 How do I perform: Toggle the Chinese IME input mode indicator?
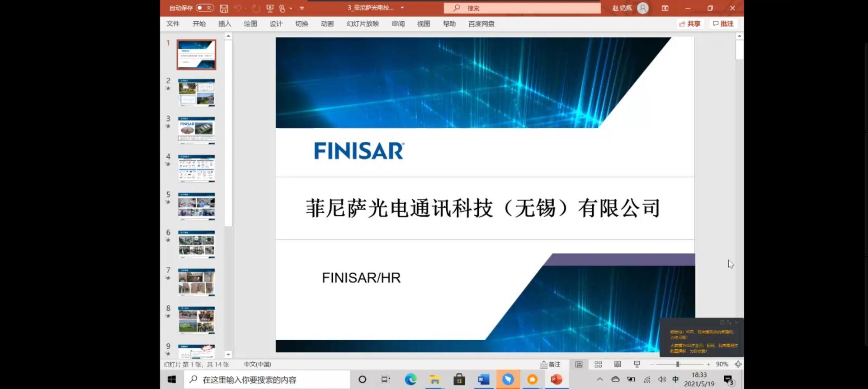[675, 380]
